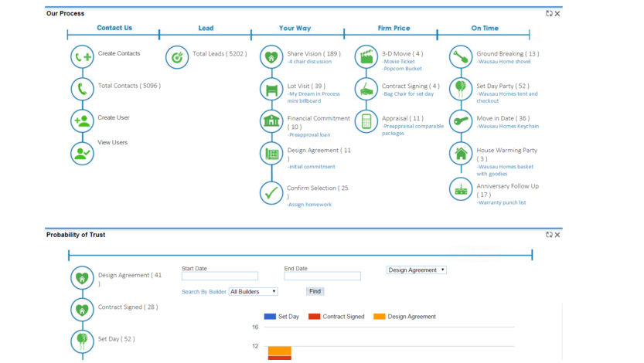Click Lot Visit ( 39 ) text

(306, 86)
